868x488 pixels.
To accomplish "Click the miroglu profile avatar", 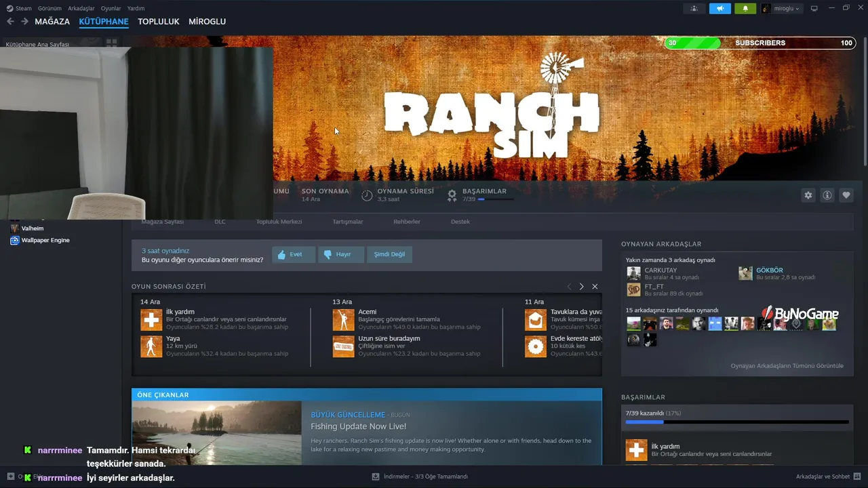I will 766,8.
